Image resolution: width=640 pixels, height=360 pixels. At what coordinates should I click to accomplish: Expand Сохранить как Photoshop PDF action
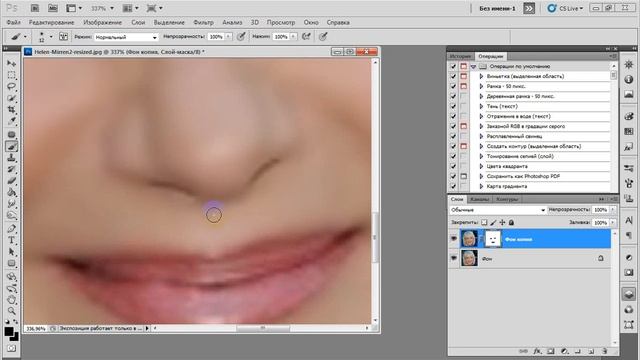(481, 176)
